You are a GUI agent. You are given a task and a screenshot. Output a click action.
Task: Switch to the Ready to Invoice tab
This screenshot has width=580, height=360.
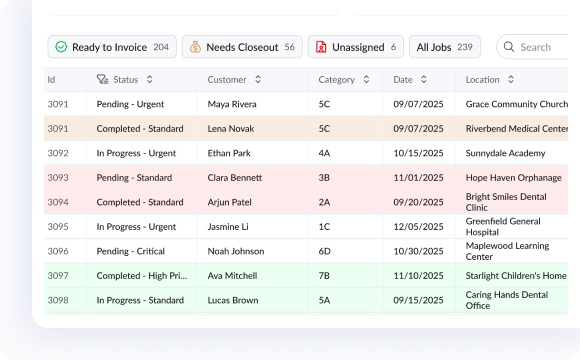click(112, 47)
